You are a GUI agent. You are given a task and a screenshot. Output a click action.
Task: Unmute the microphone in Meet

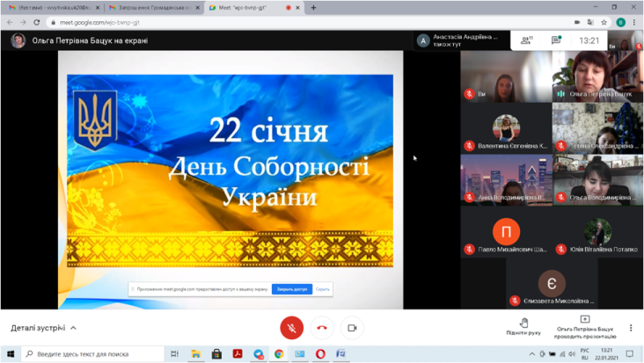click(x=291, y=328)
